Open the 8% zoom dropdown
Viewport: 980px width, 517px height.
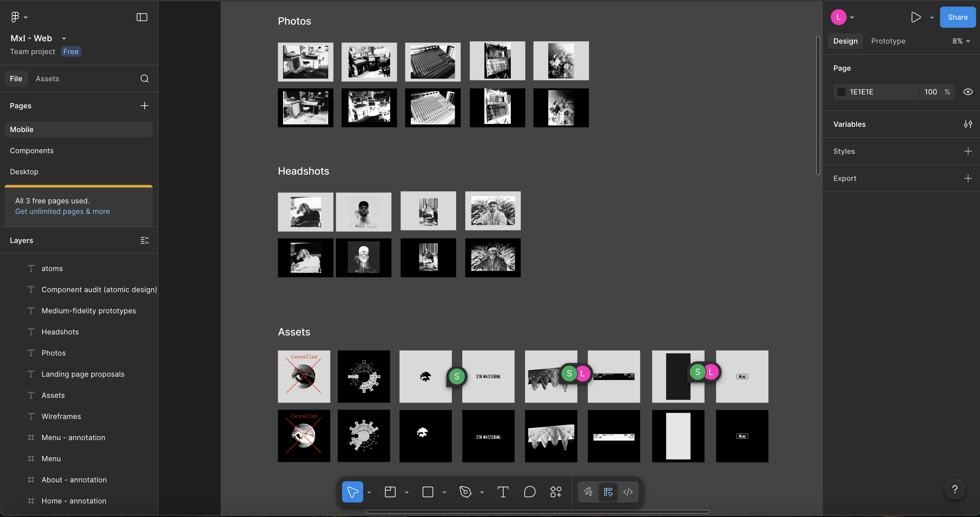pos(961,41)
